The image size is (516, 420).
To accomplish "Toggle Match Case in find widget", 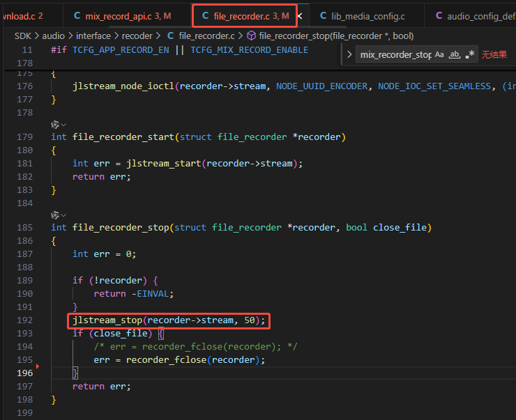I will tap(439, 54).
